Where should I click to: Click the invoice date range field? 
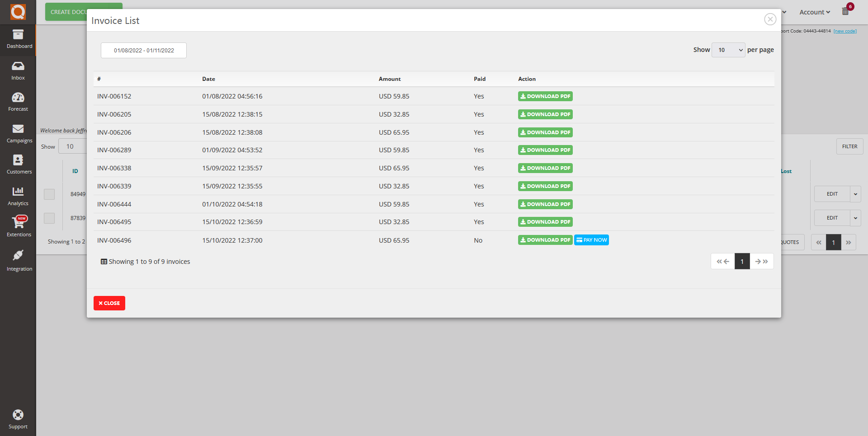tap(144, 51)
